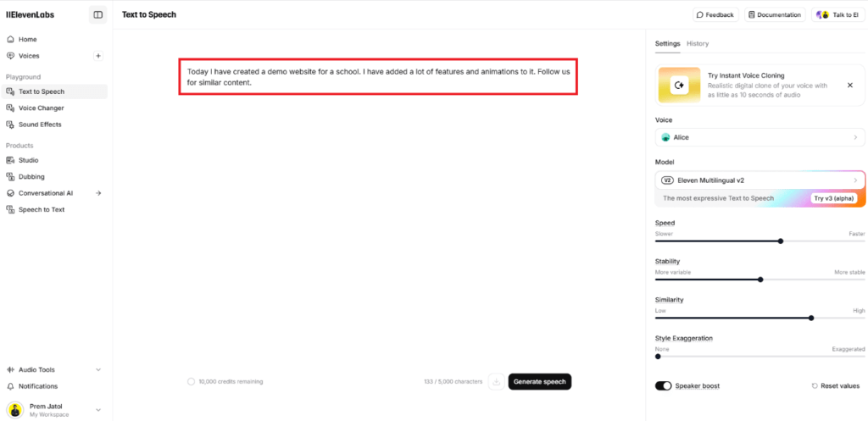
Task: Click the Text to Speech sidebar icon
Action: click(x=10, y=91)
